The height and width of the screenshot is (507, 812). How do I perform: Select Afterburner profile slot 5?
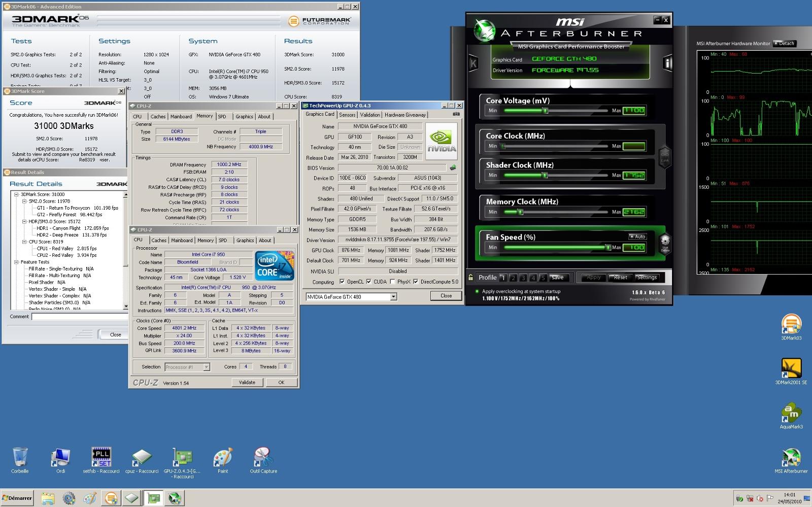(x=543, y=278)
